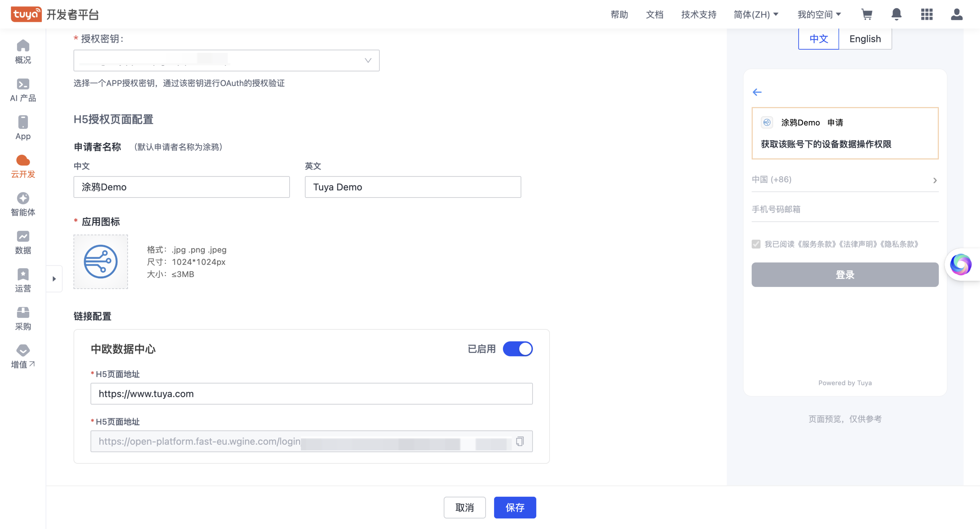Open the 文档 docs menu
Image resolution: width=980 pixels, height=529 pixels.
pos(654,14)
